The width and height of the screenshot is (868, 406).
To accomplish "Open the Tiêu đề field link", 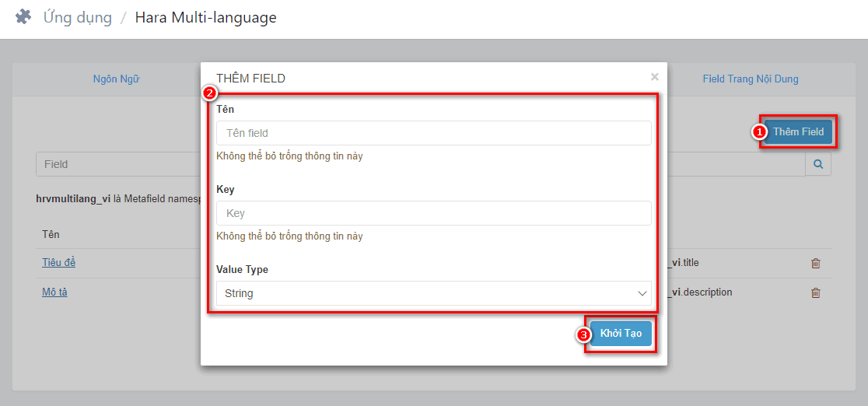I will pyautogui.click(x=58, y=262).
